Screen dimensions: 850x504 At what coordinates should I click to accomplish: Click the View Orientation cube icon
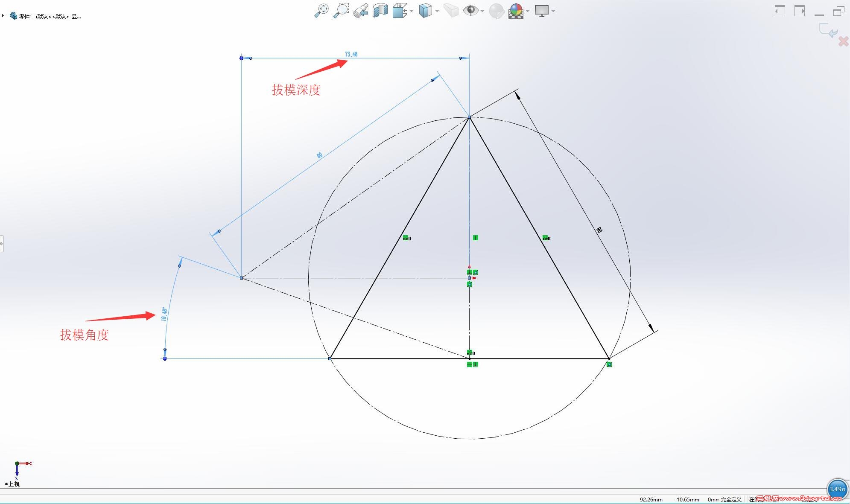tap(399, 10)
